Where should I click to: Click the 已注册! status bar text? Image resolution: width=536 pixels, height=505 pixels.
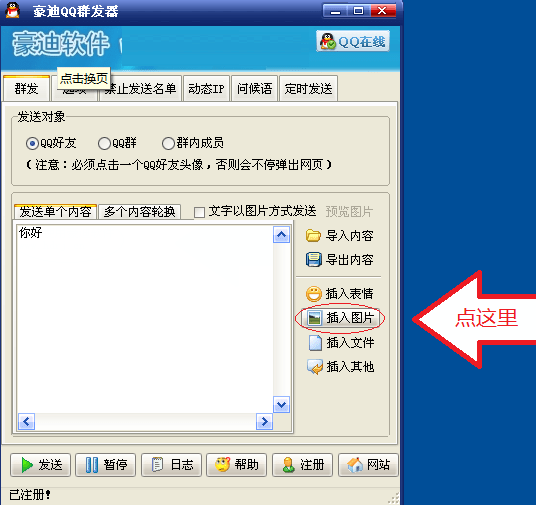[x=30, y=495]
